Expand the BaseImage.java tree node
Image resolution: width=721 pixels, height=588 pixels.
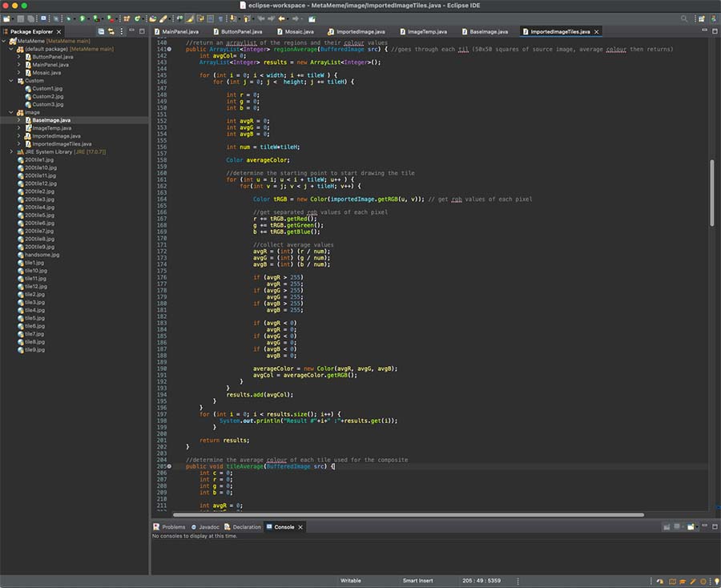click(x=18, y=120)
